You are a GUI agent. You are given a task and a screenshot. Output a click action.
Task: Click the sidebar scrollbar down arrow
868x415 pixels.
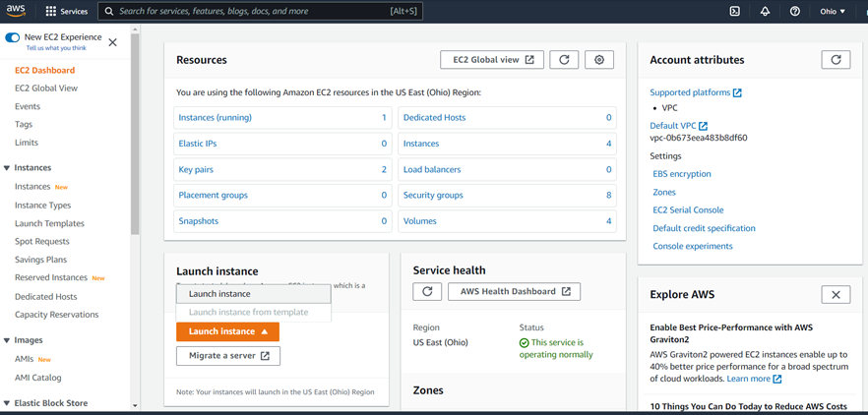coord(135,407)
